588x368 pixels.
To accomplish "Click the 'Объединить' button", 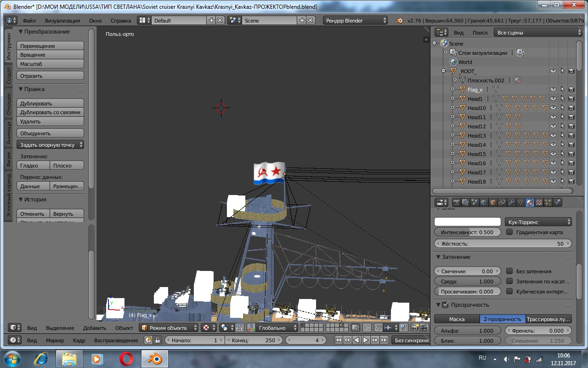I will [x=50, y=133].
